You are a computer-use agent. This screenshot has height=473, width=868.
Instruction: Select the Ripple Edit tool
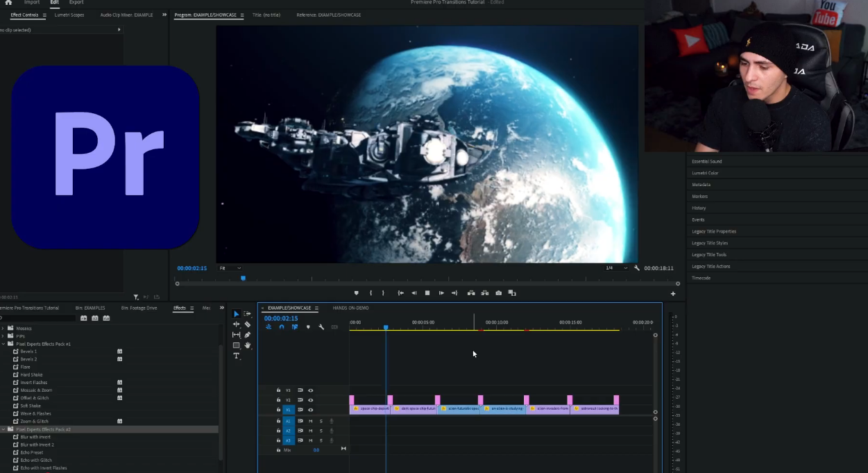pos(236,324)
